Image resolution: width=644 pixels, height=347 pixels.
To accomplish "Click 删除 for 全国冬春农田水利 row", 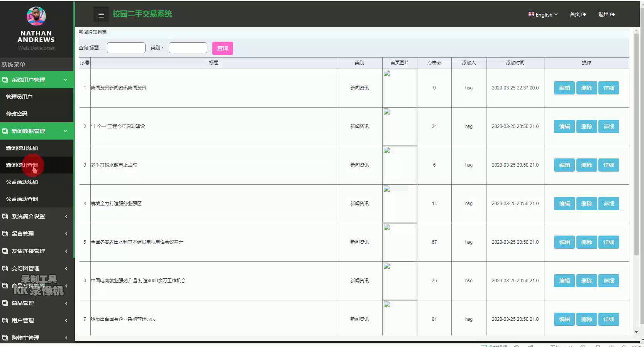I will (x=586, y=242).
